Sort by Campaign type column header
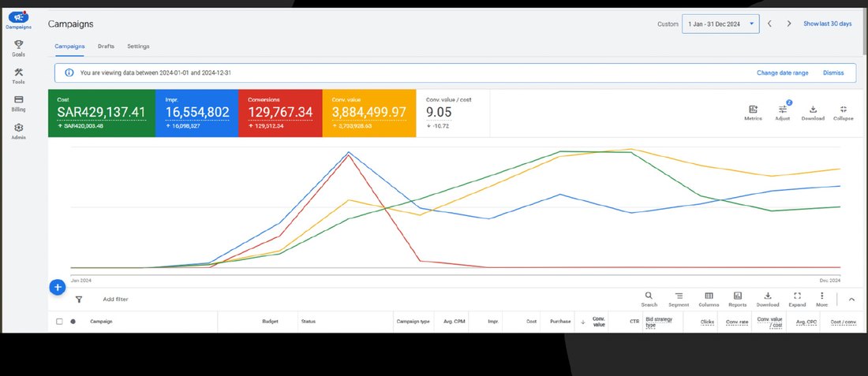Screen dimensions: 868x376 [413, 322]
